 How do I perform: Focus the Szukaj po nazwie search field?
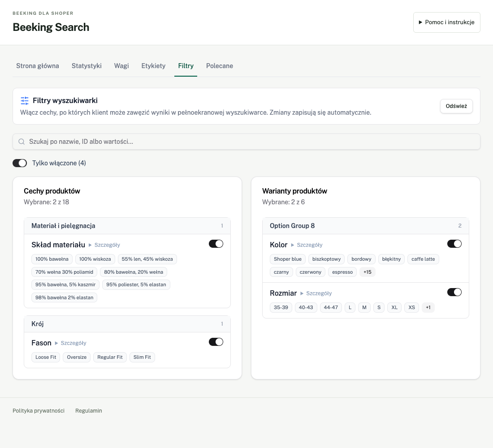coord(246,142)
